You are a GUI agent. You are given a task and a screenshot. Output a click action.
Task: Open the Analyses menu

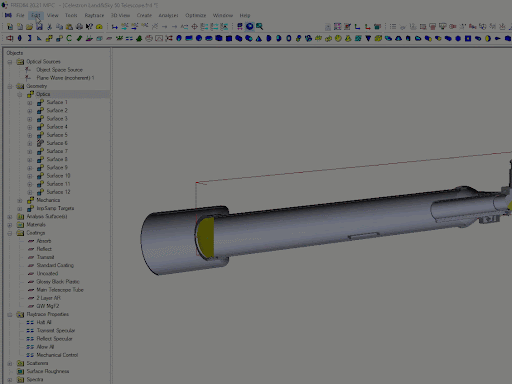pyautogui.click(x=168, y=15)
